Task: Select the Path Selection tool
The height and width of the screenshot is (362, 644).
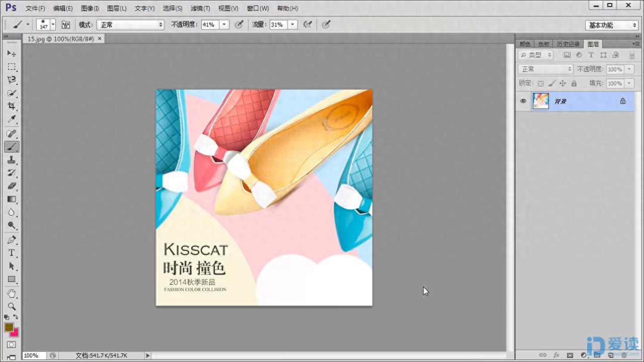Action: (12, 266)
